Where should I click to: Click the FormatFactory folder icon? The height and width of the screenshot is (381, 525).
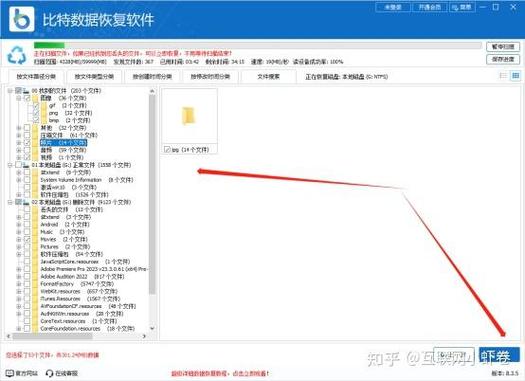pos(35,284)
